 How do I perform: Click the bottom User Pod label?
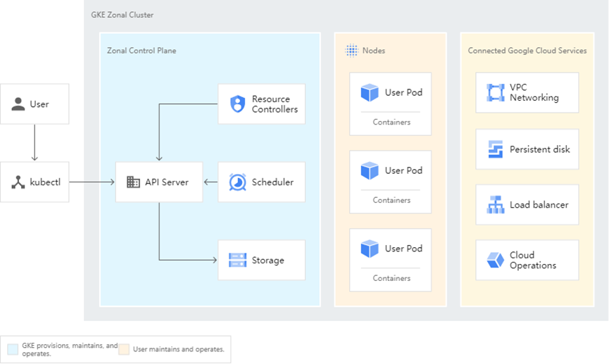(x=403, y=249)
